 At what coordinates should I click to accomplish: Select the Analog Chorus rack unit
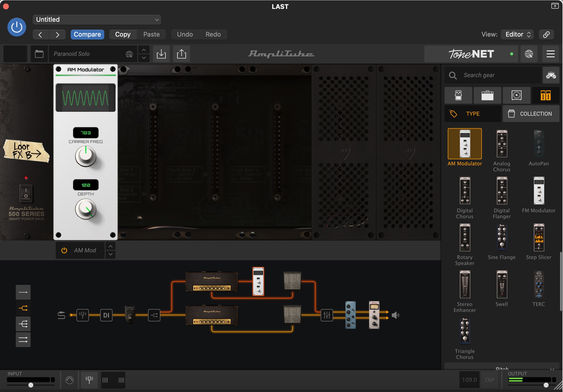coord(502,144)
